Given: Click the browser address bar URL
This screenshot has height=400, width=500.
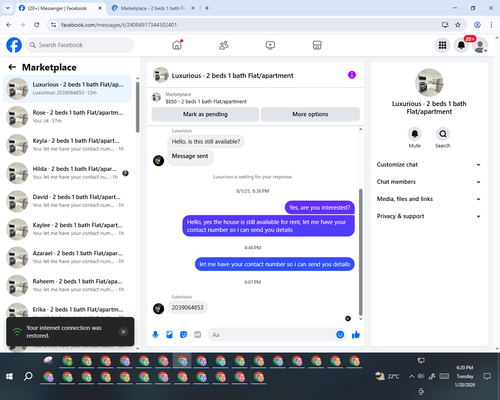Looking at the screenshot, I should (x=119, y=25).
